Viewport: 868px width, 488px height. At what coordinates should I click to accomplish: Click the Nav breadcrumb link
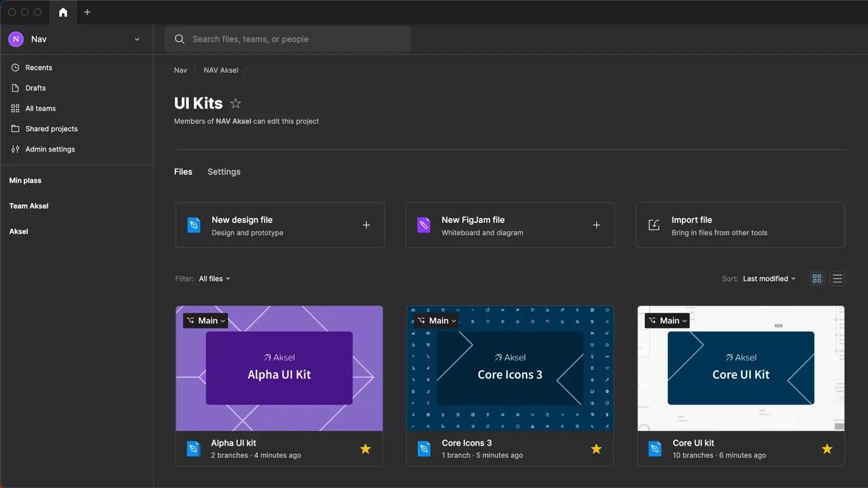(181, 70)
